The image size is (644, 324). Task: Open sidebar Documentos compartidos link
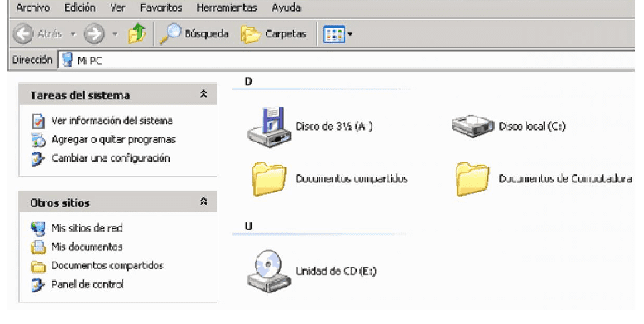coord(107,265)
